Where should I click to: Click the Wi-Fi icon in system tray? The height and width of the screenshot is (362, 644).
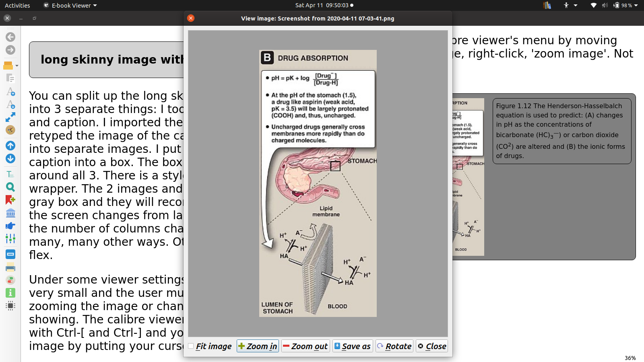pos(594,5)
